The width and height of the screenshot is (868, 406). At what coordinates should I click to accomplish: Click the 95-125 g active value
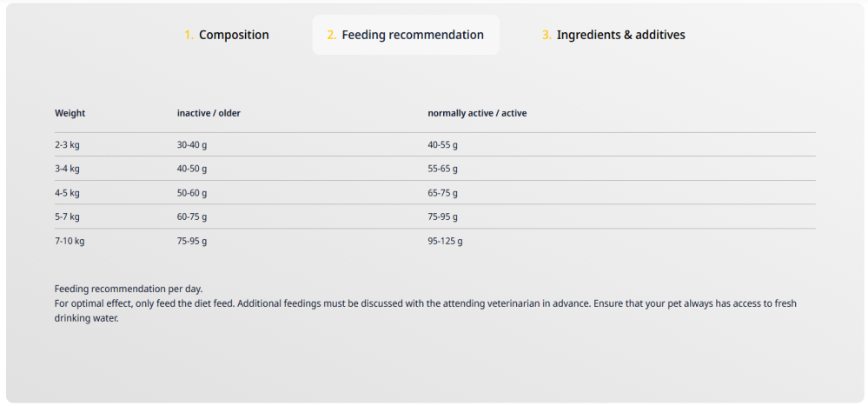(x=445, y=241)
